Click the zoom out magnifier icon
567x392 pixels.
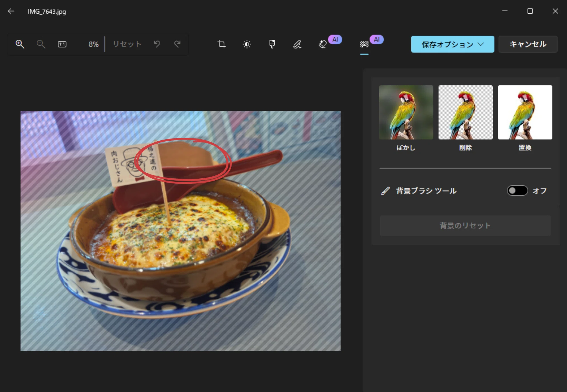click(x=41, y=44)
